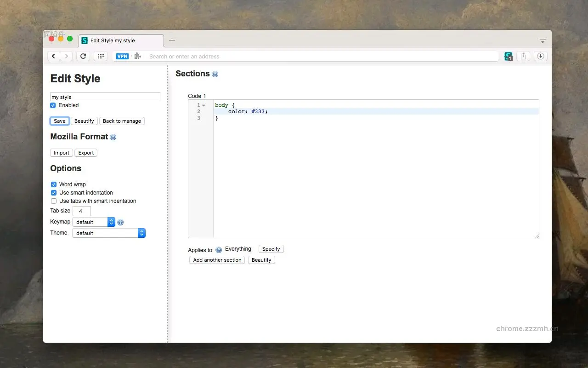588x368 pixels.
Task: Click the Add another section button
Action: coord(217,260)
